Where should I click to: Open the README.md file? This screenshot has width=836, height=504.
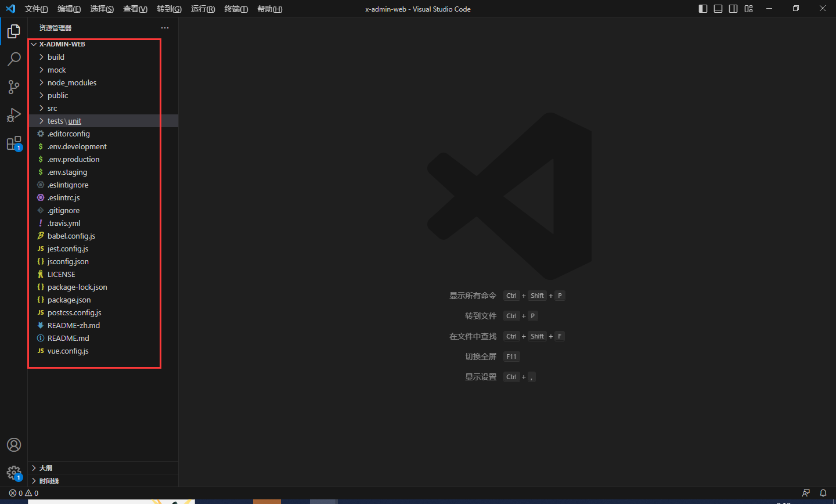(103, 338)
